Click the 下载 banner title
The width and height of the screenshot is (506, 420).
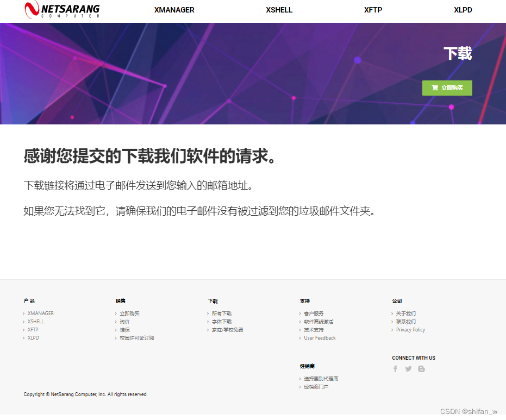coord(458,54)
